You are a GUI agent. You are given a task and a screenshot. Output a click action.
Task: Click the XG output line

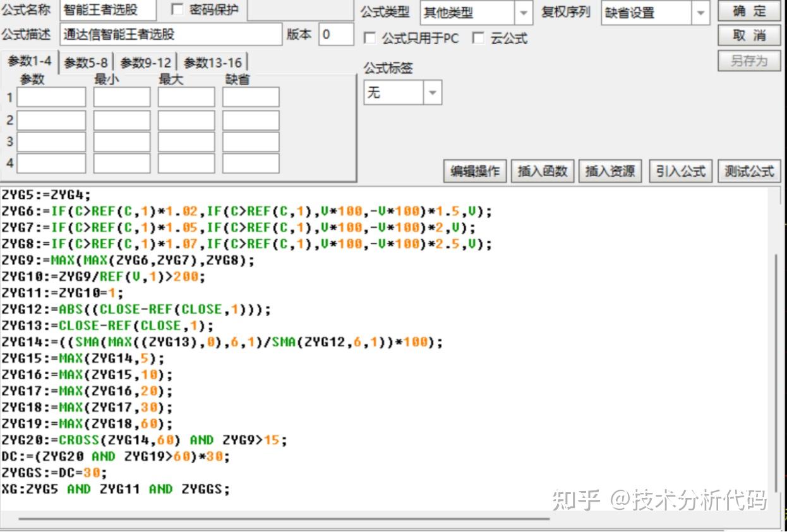click(x=116, y=489)
